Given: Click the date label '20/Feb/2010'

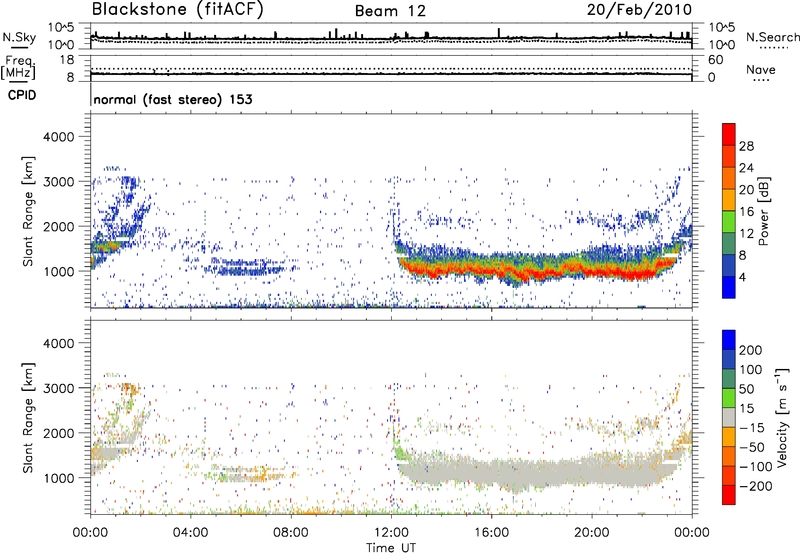Looking at the screenshot, I should 639,10.
